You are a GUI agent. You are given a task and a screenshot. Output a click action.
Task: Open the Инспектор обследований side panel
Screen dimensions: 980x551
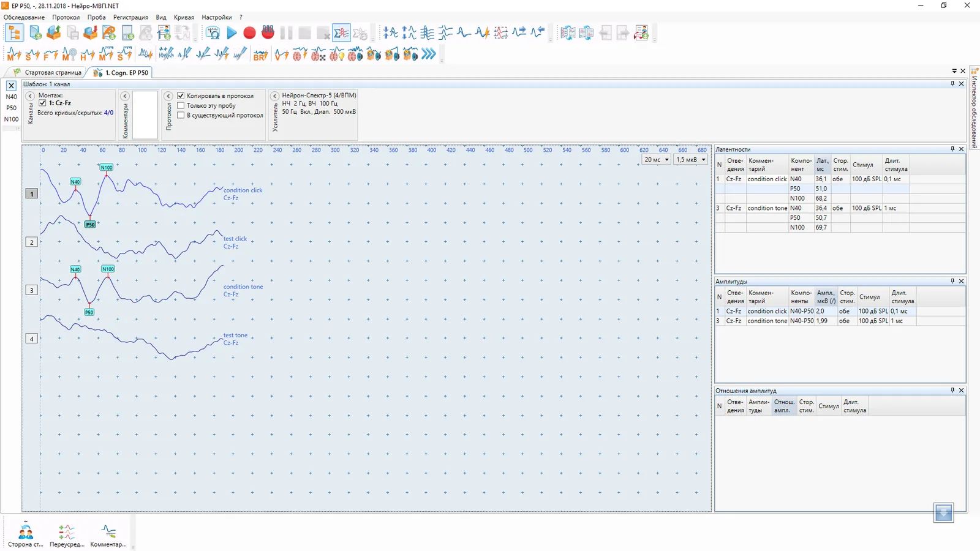tap(974, 109)
